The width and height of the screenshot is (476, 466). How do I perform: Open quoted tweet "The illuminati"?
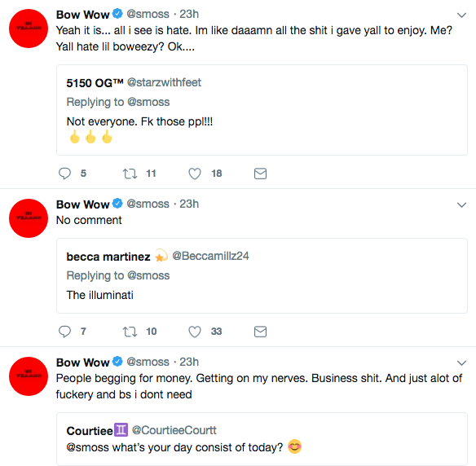262,276
